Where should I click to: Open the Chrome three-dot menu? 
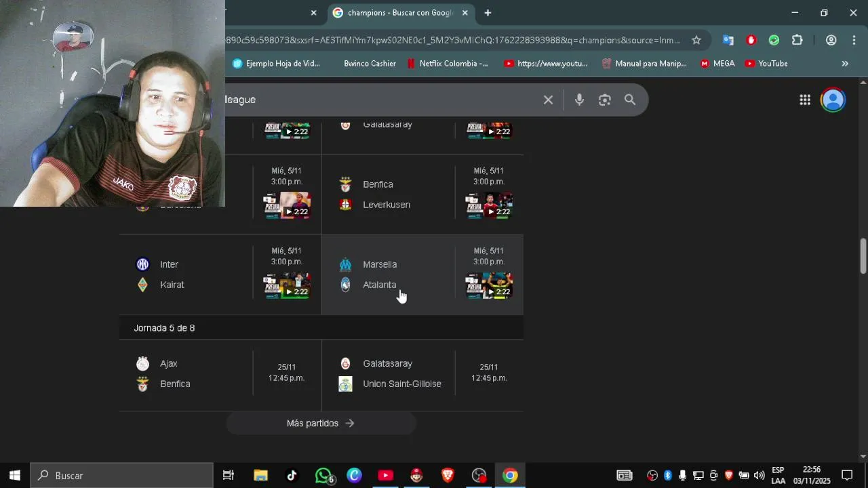click(x=854, y=40)
